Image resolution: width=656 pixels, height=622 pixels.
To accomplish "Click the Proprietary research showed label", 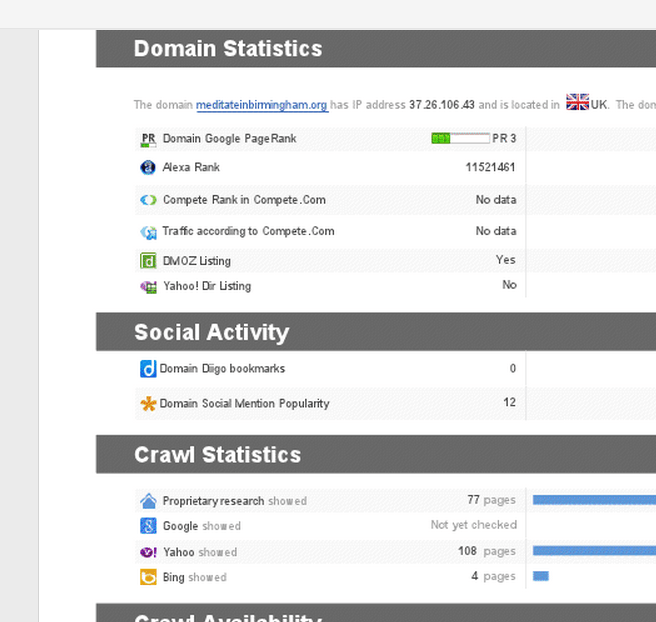I will (235, 501).
